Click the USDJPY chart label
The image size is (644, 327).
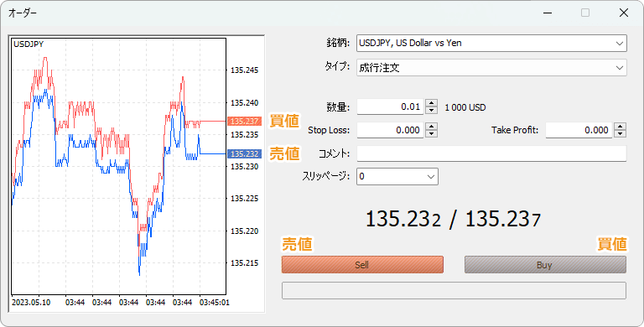coord(29,44)
